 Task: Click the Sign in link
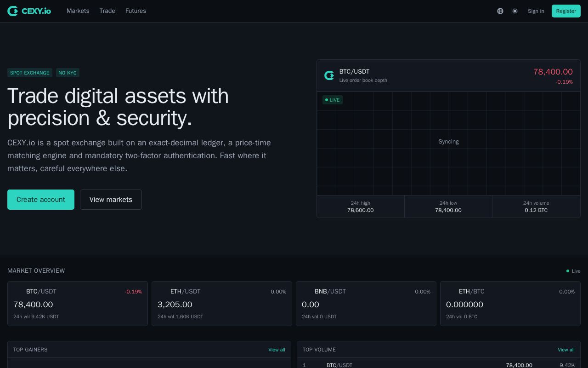[x=536, y=11]
